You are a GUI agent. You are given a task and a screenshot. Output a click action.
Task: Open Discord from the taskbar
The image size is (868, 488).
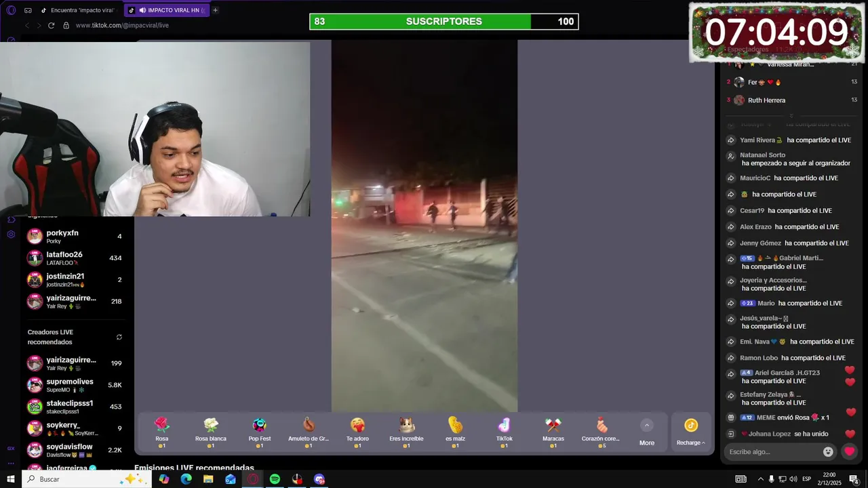[319, 479]
